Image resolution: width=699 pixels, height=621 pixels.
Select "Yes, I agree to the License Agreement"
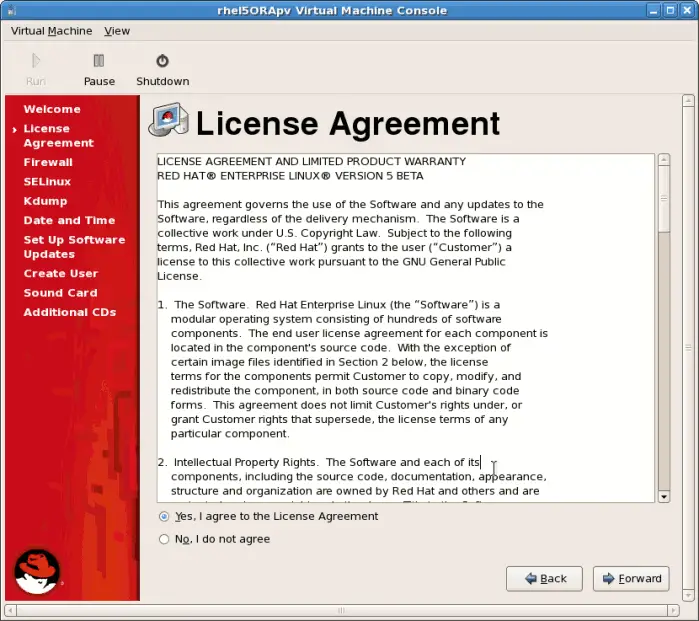coord(164,517)
